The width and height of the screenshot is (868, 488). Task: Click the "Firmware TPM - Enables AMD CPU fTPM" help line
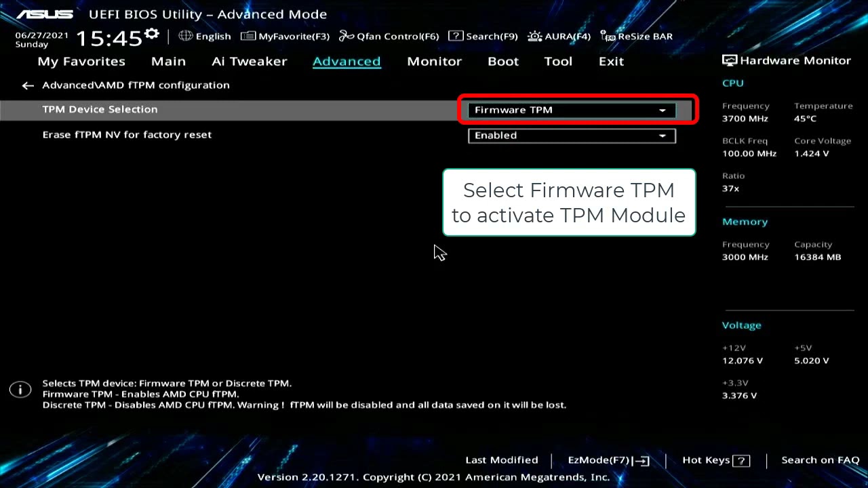(x=140, y=394)
